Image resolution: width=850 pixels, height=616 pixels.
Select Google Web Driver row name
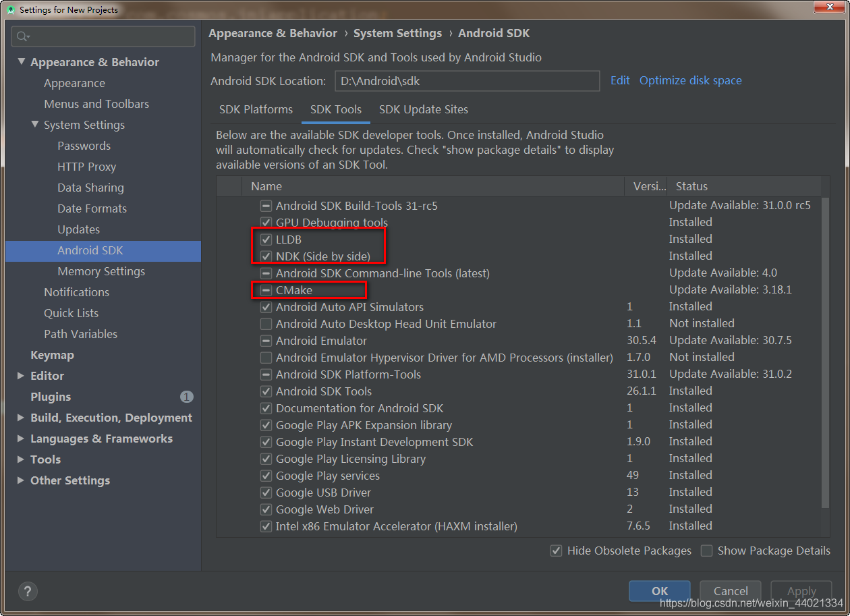coord(324,509)
